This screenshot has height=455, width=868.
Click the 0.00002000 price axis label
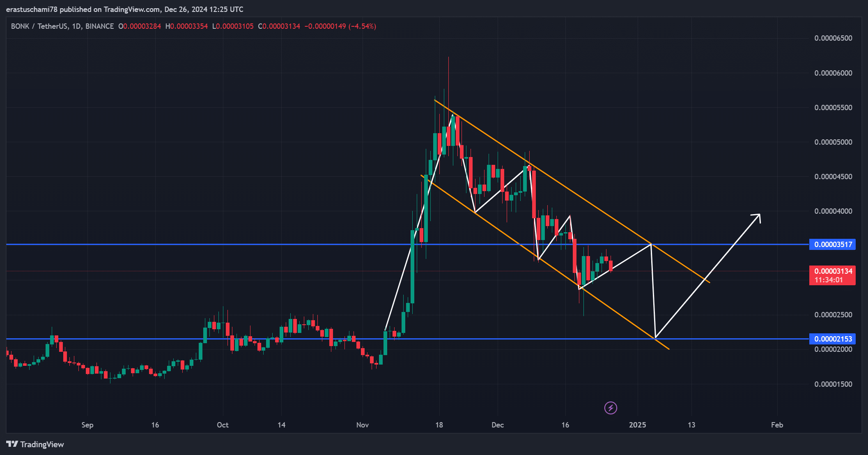click(833, 349)
